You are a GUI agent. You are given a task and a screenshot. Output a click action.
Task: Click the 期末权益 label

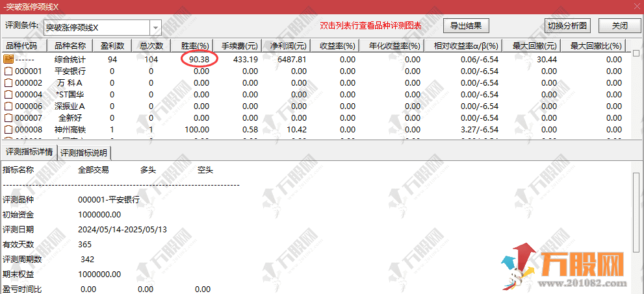pyautogui.click(x=18, y=275)
